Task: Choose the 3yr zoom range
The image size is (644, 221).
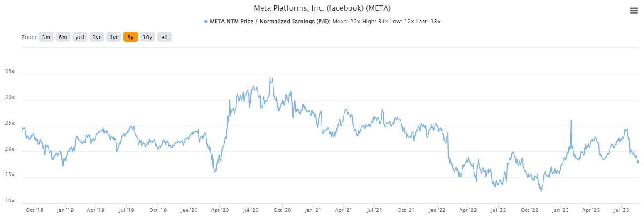Action: point(113,37)
